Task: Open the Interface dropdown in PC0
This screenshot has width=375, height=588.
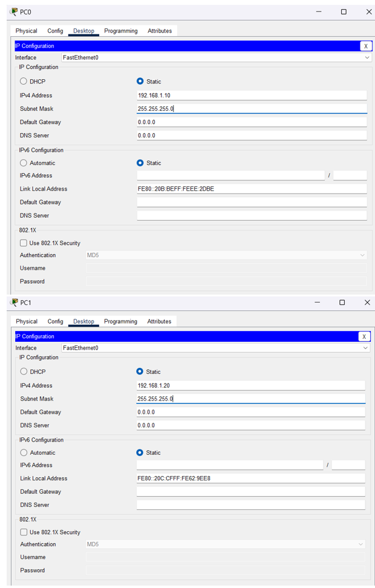Action: [216, 57]
